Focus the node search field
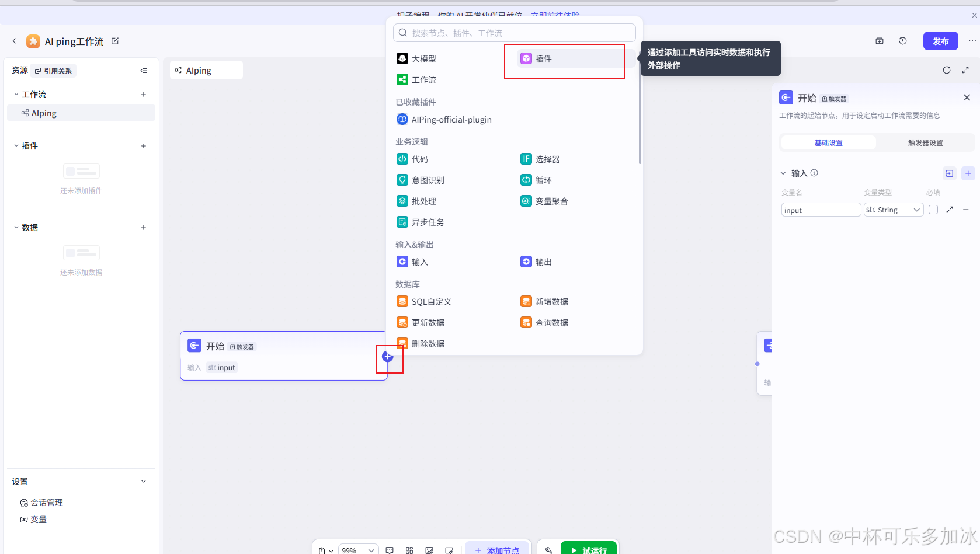 pos(515,33)
